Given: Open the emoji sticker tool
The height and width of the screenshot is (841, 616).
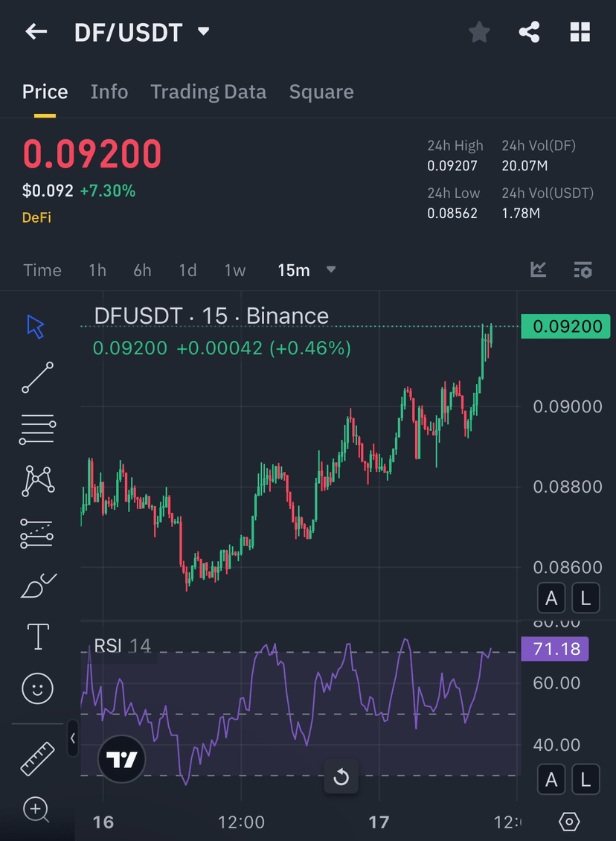Looking at the screenshot, I should 37,688.
